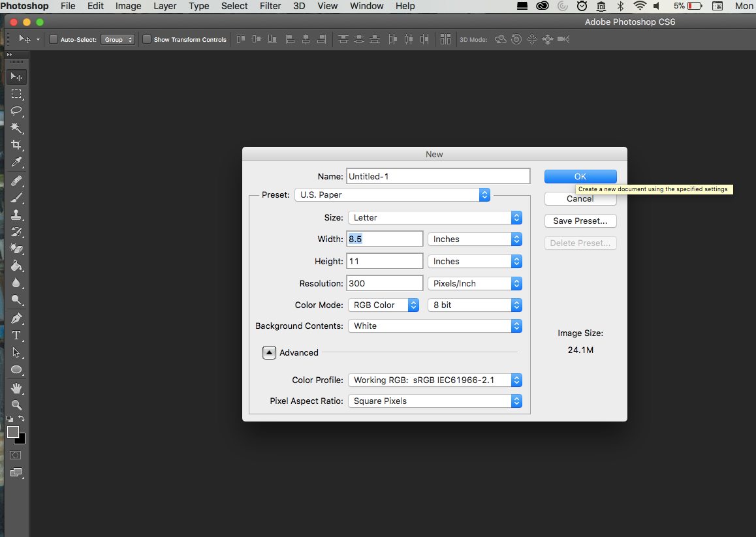Screen dimensions: 756x537
Task: Collapse the Advanced section
Action: [269, 352]
